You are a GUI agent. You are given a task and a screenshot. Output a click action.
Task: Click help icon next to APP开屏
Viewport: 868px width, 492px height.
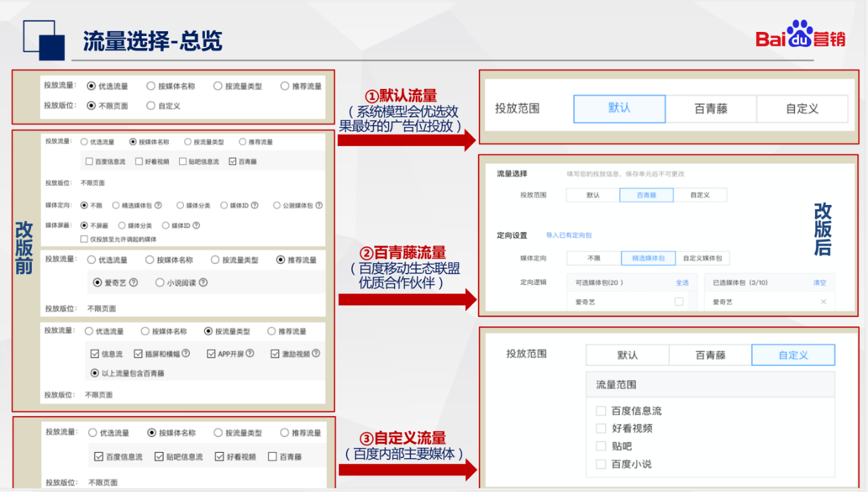(x=250, y=354)
